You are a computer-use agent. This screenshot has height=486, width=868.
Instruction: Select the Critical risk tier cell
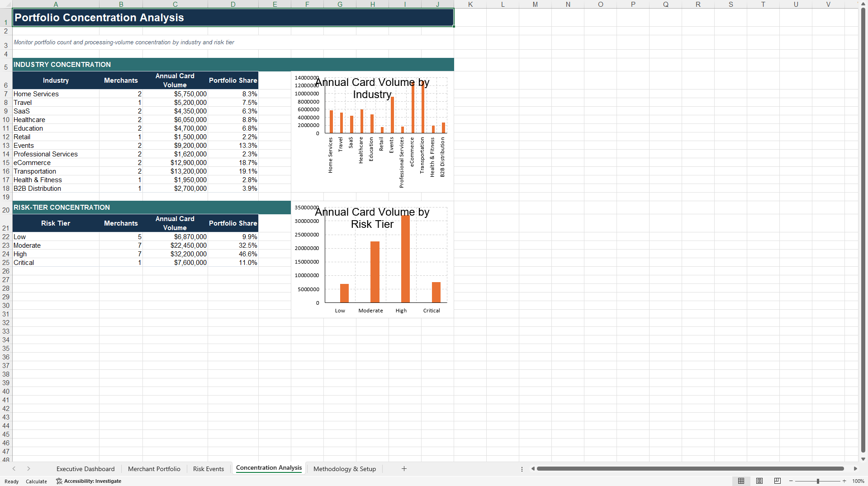tap(56, 263)
